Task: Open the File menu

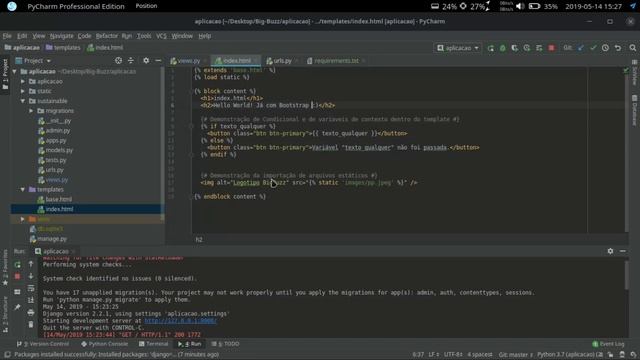Action: (7, 36)
